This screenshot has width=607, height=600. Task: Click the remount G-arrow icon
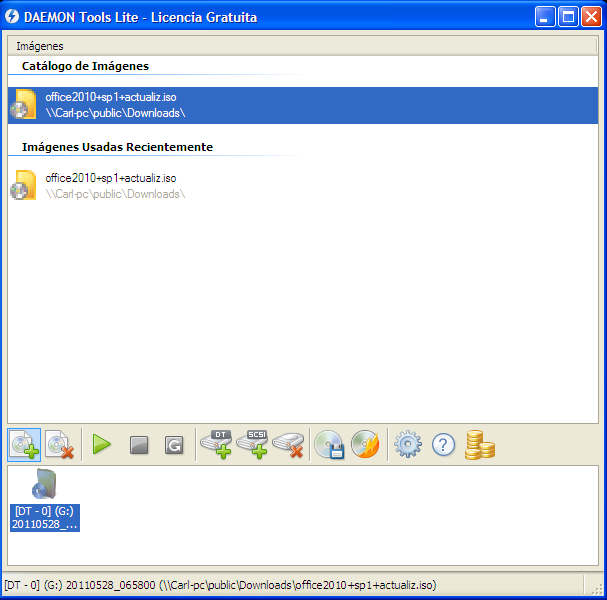tap(174, 445)
